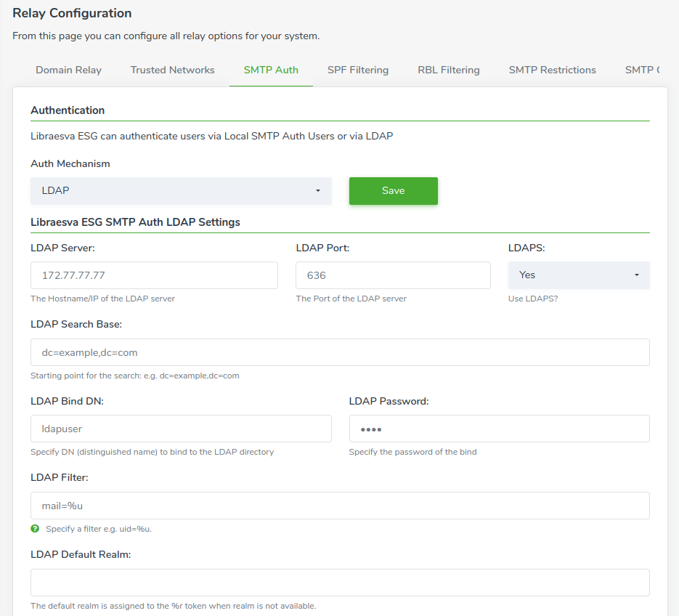The width and height of the screenshot is (679, 616).
Task: Select the SMTP Auth tab
Action: pos(271,70)
